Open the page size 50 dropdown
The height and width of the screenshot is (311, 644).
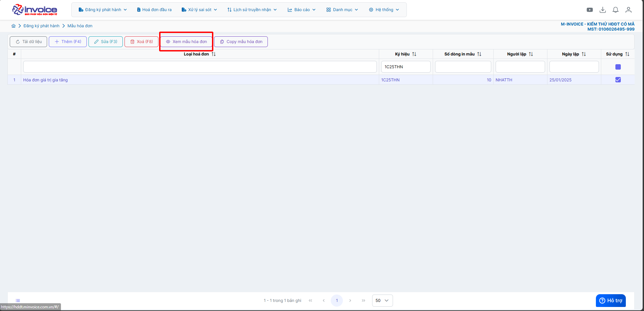(382, 301)
